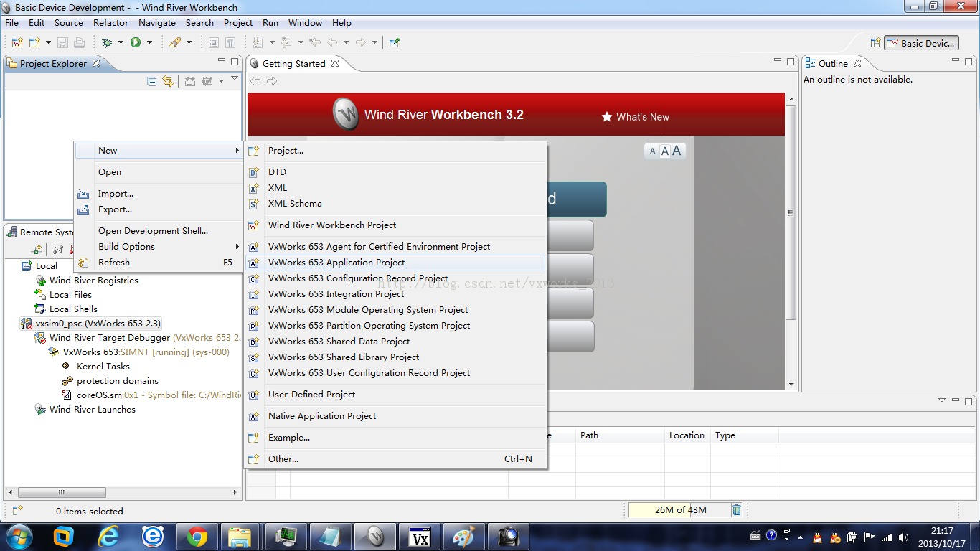Collapse All in Project Explorer toolbar

151,81
